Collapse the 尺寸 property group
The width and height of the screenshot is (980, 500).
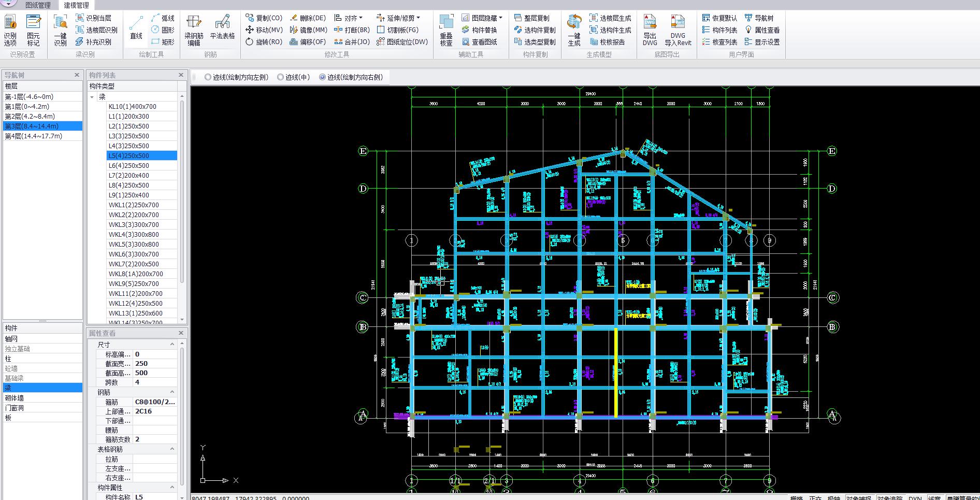tap(172, 345)
